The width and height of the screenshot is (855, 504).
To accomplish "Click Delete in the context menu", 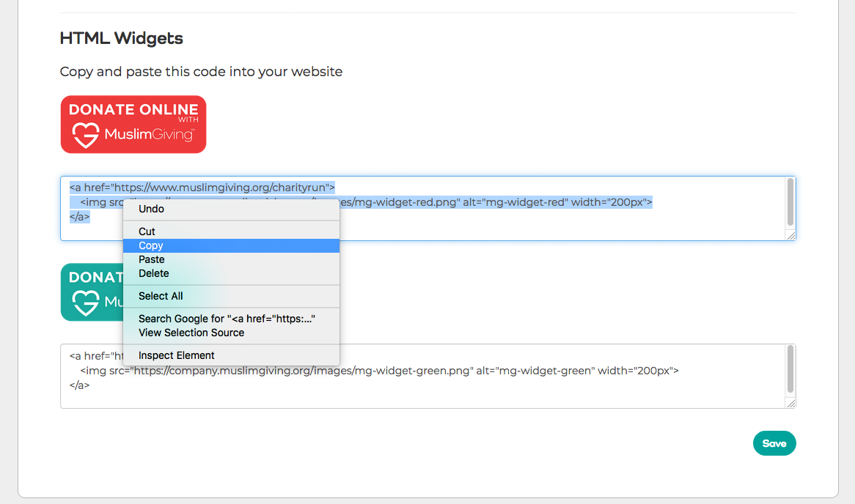I will (x=231, y=273).
